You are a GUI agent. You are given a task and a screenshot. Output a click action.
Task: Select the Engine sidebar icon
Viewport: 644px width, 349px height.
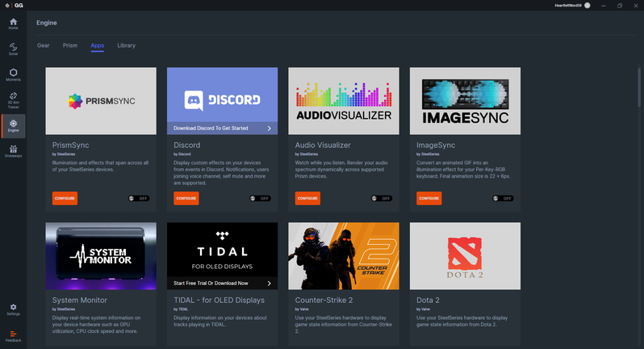(x=13, y=126)
